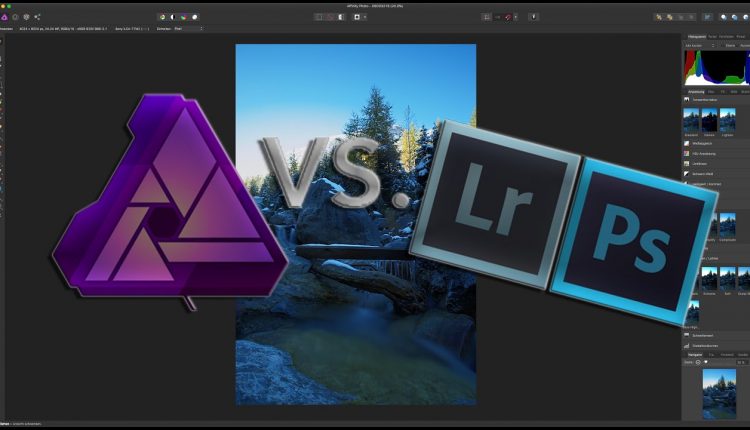Add a Tonwertkorrektur adjustment
This screenshot has width=750, height=430.
(x=709, y=100)
